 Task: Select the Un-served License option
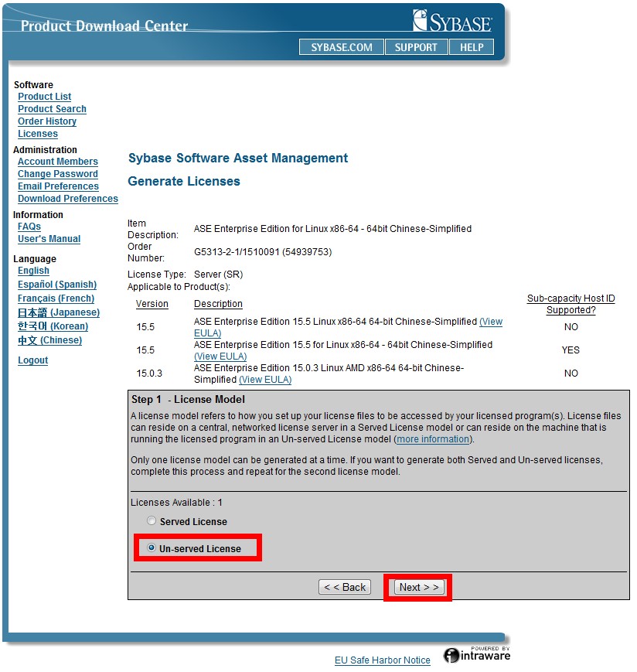click(x=152, y=548)
